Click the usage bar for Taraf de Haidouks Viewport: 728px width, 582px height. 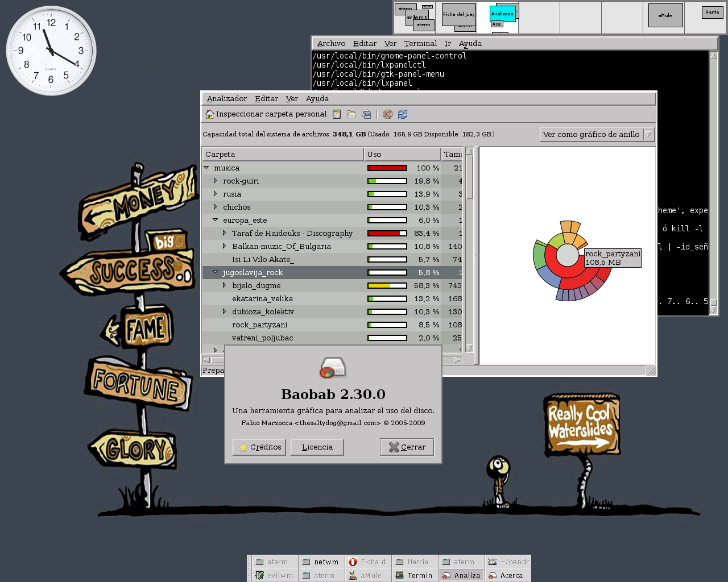click(387, 233)
